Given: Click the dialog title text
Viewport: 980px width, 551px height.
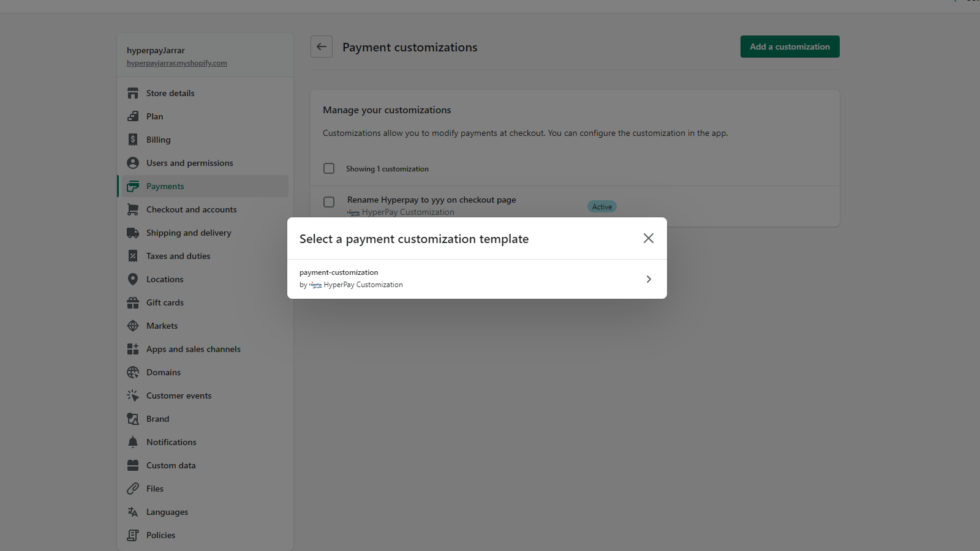Looking at the screenshot, I should pos(414,239).
